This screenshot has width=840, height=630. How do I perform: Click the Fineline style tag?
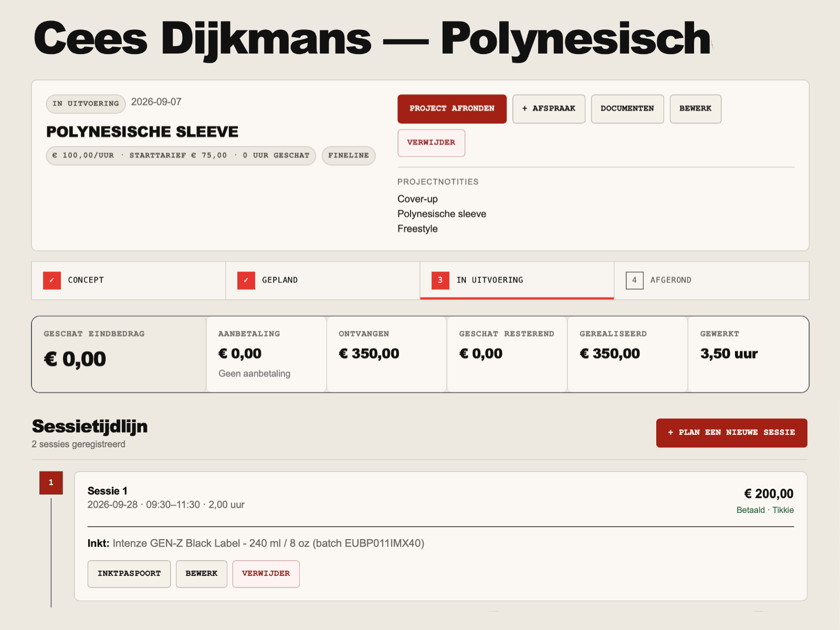349,155
